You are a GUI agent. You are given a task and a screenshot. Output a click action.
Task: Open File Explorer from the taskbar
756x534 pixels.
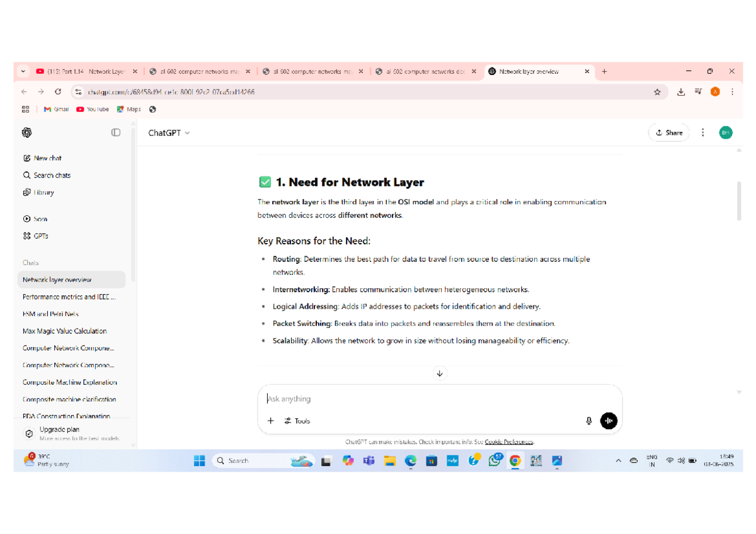click(x=389, y=461)
